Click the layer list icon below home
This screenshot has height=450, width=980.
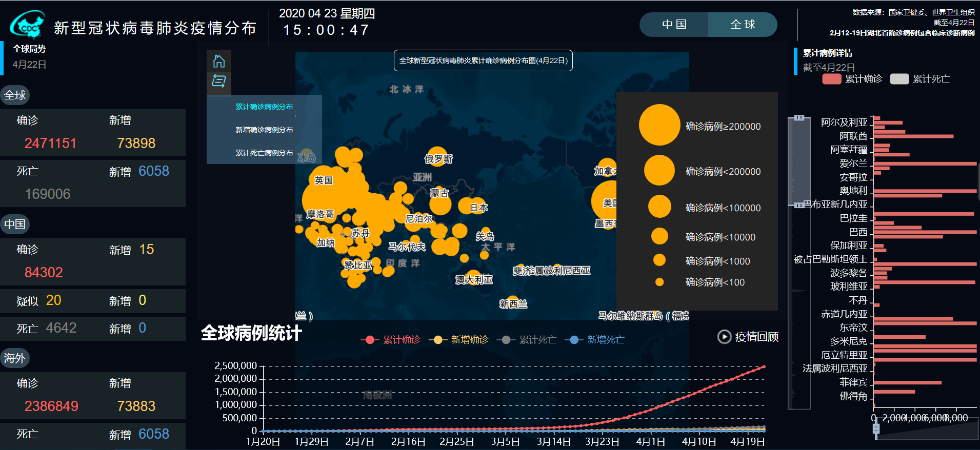pos(219,81)
